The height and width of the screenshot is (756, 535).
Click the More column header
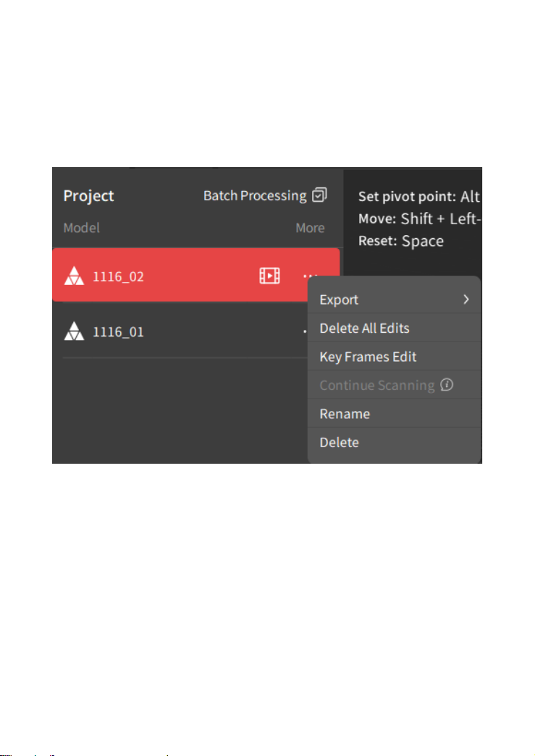click(x=310, y=228)
